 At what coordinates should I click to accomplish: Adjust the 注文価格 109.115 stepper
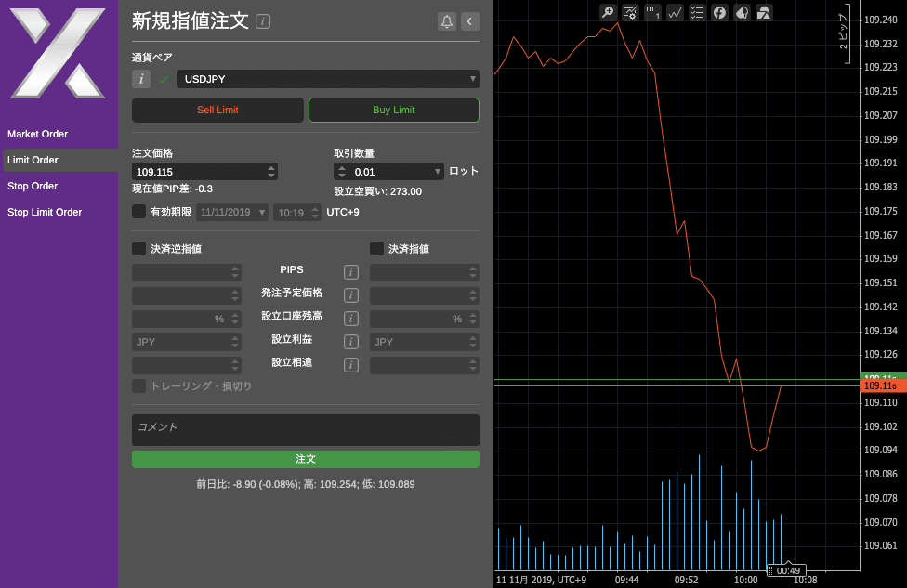tap(271, 172)
